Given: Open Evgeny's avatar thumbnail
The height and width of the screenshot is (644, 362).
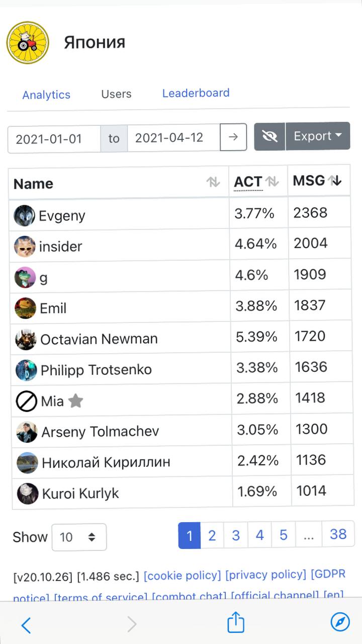Looking at the screenshot, I should pyautogui.click(x=24, y=216).
